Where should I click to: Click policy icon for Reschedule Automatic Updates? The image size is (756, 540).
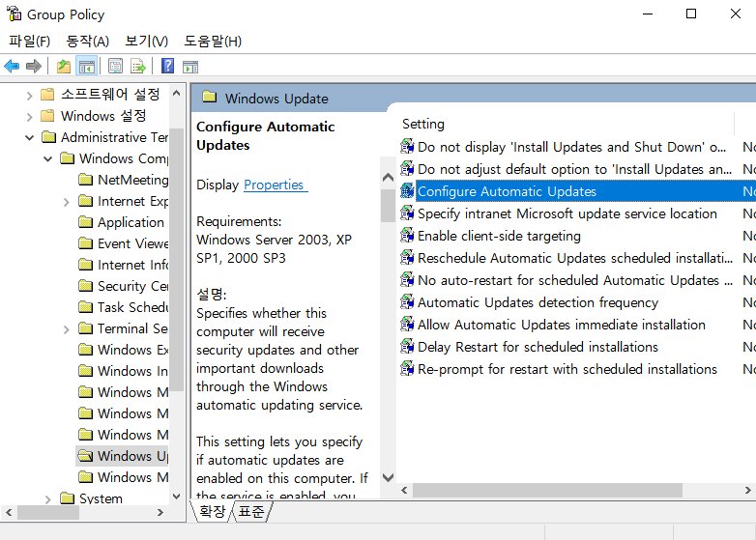point(407,258)
